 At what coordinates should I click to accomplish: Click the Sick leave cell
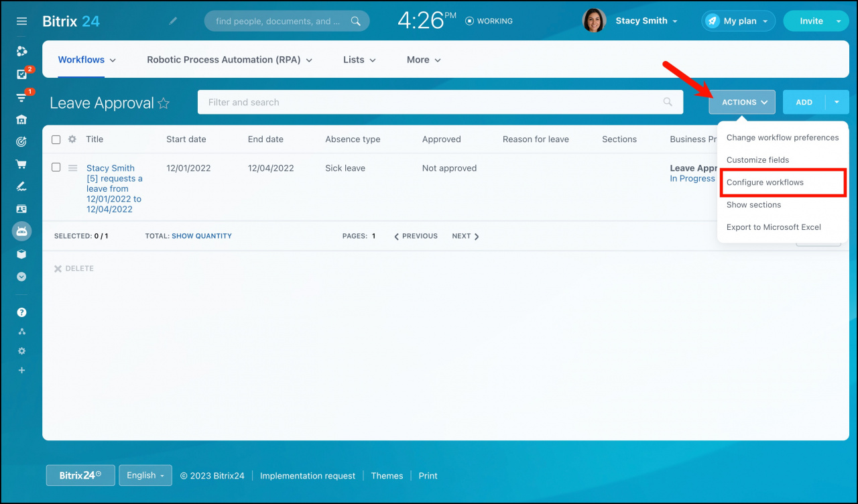coord(345,168)
